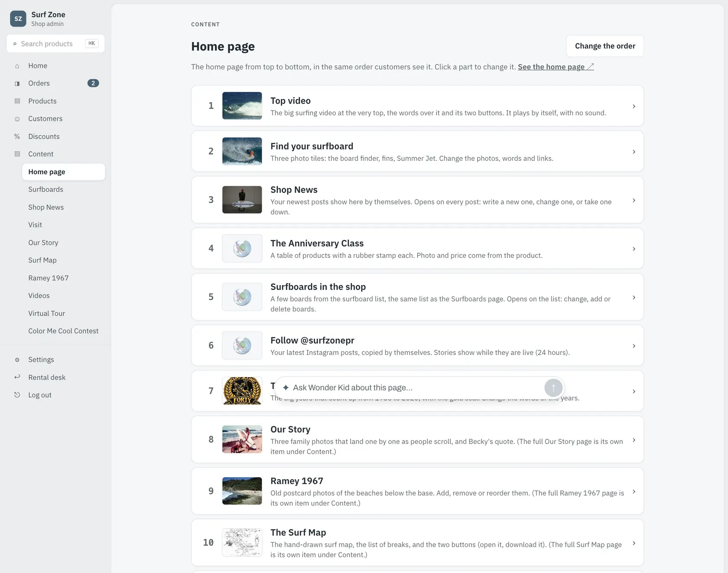Click the Wonder Kid sparkle icon

tap(286, 387)
